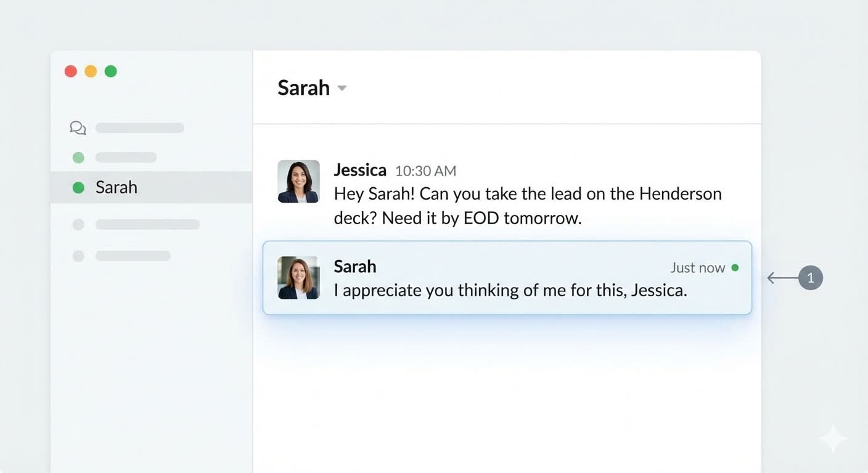Select the fourth placeholder contact with gray dot
The height and width of the screenshot is (473, 868).
coord(147,225)
